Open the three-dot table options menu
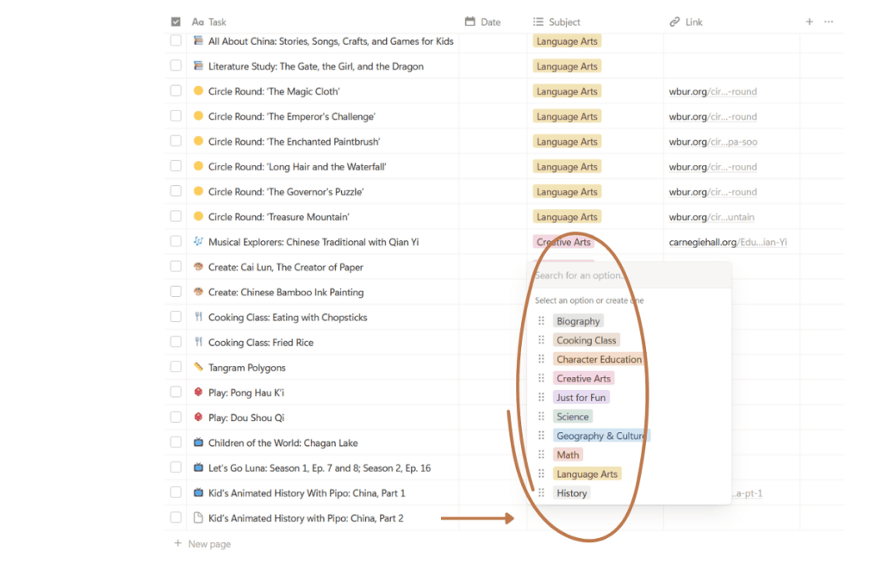 (829, 22)
